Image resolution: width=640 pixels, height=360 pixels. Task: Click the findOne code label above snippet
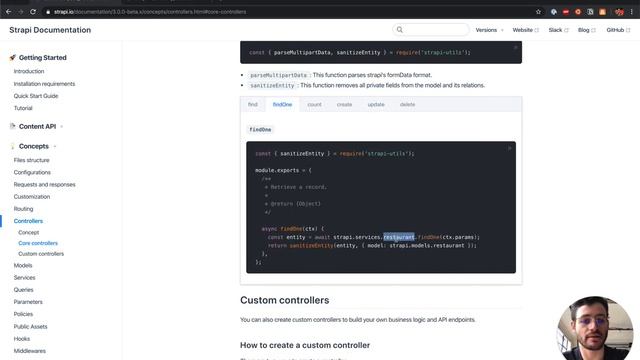[260, 129]
